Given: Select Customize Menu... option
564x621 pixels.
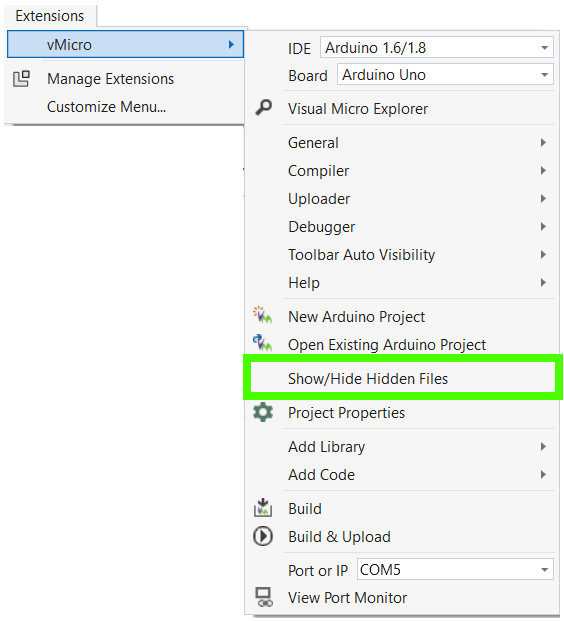Looking at the screenshot, I should tap(106, 107).
